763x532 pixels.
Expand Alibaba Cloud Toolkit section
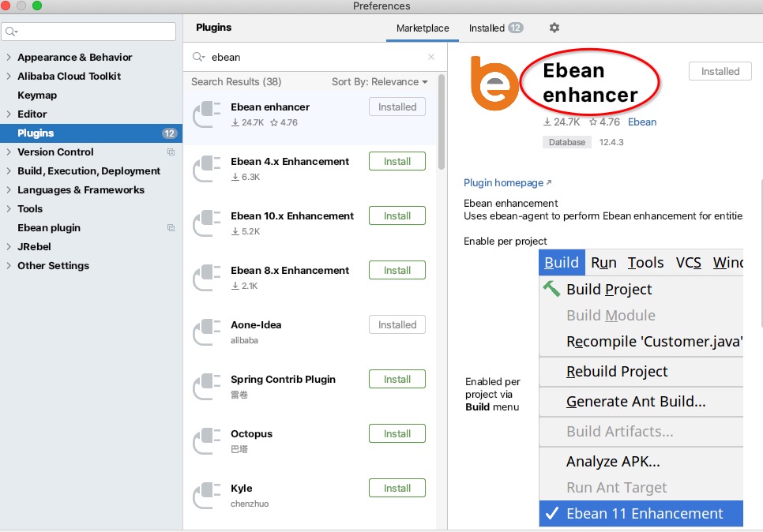8,76
